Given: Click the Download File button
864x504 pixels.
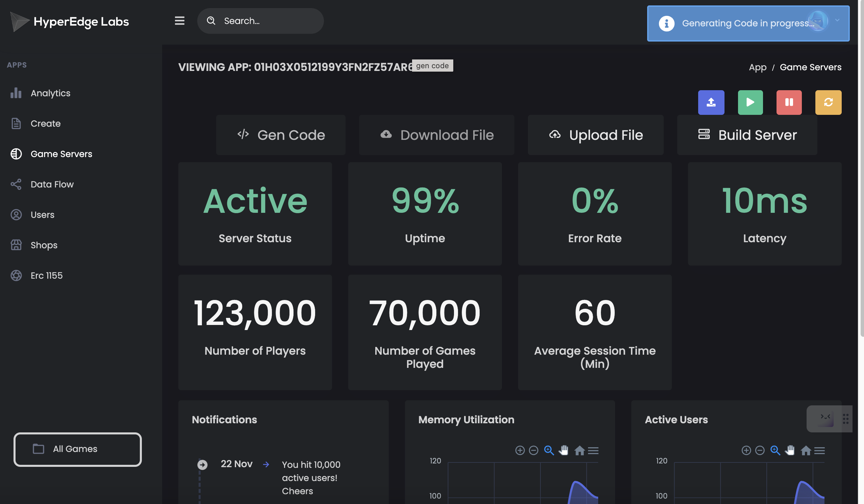Looking at the screenshot, I should click(x=436, y=135).
